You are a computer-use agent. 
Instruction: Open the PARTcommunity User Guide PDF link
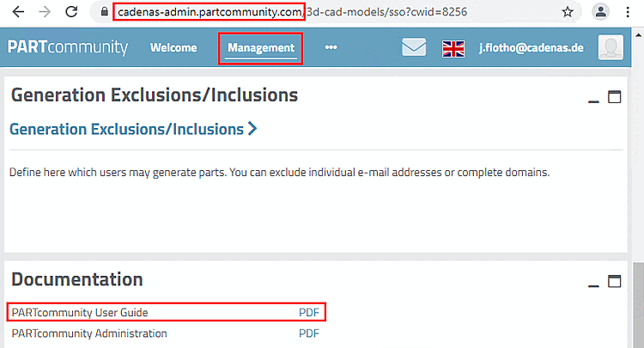[308, 312]
